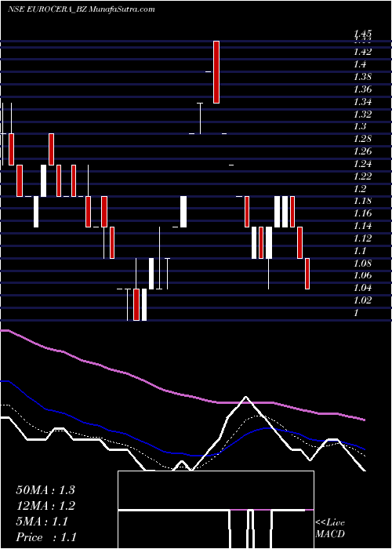This screenshot has height=549, width=392.
Task: Click the 50MA : 1.3 readout
Action: [x=45, y=490]
